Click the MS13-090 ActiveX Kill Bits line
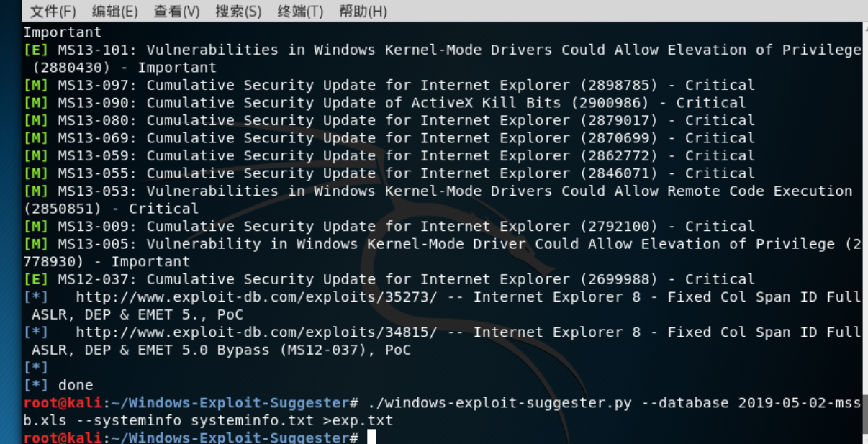 pyautogui.click(x=384, y=102)
